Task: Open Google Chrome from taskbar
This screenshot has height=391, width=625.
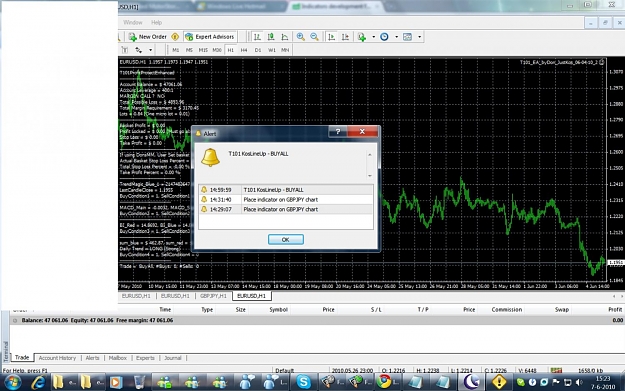Action: coord(384,382)
